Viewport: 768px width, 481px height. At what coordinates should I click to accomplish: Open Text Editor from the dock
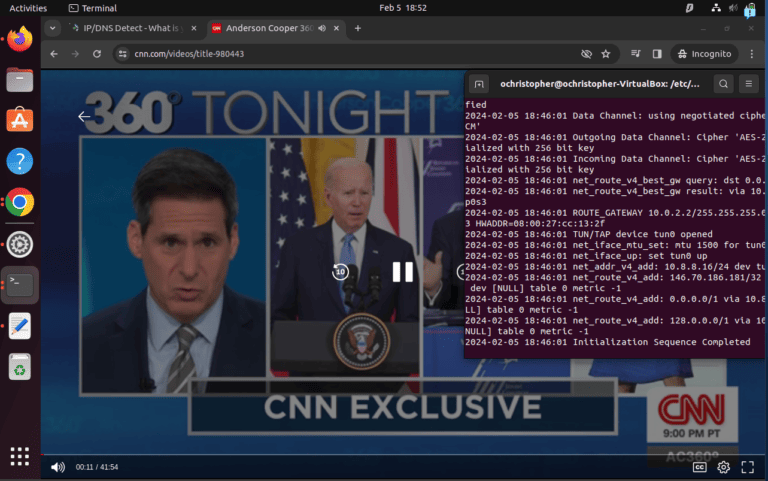pos(20,326)
